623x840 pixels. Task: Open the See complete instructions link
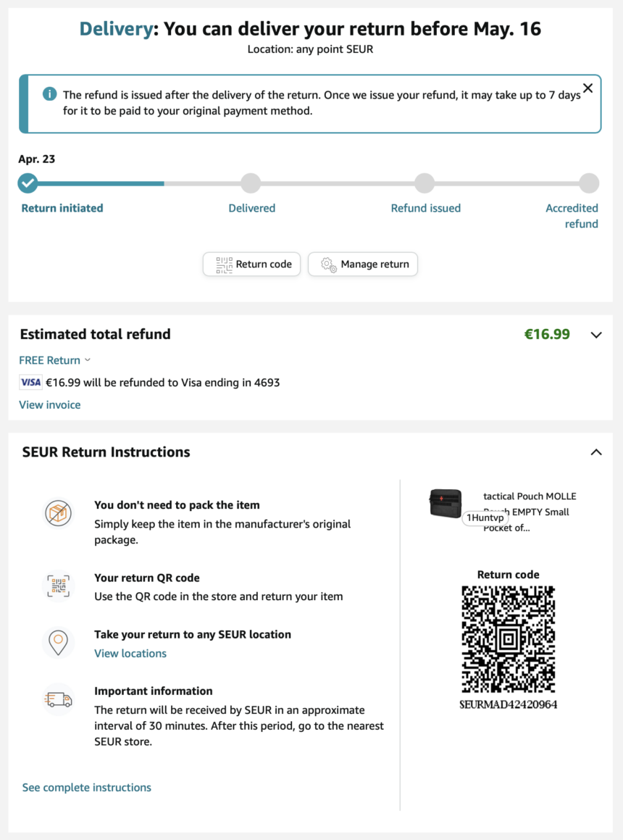click(x=87, y=787)
